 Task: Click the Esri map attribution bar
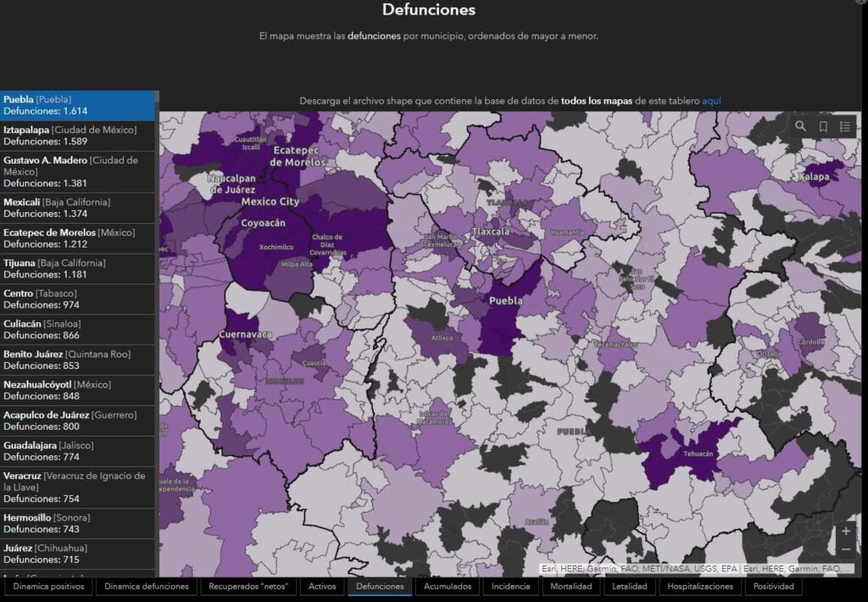697,568
